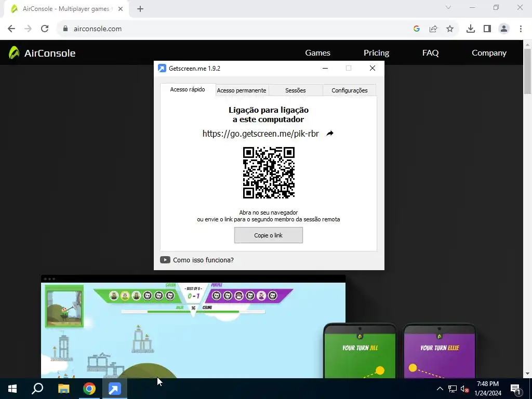Image resolution: width=532 pixels, height=399 pixels.
Task: Click the QR code image in Getscreen.me
Action: [x=269, y=172]
